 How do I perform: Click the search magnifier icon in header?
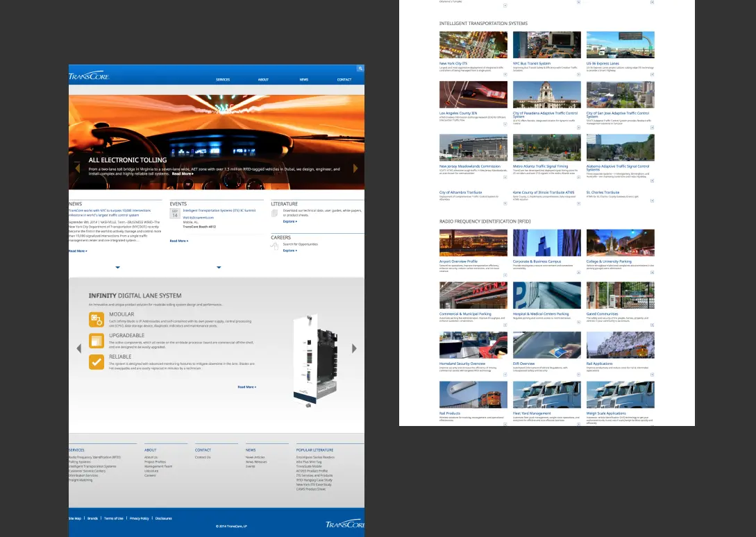pyautogui.click(x=360, y=69)
